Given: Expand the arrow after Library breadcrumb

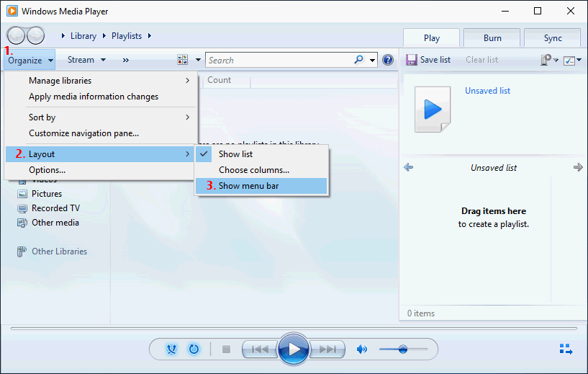Looking at the screenshot, I should [x=104, y=36].
